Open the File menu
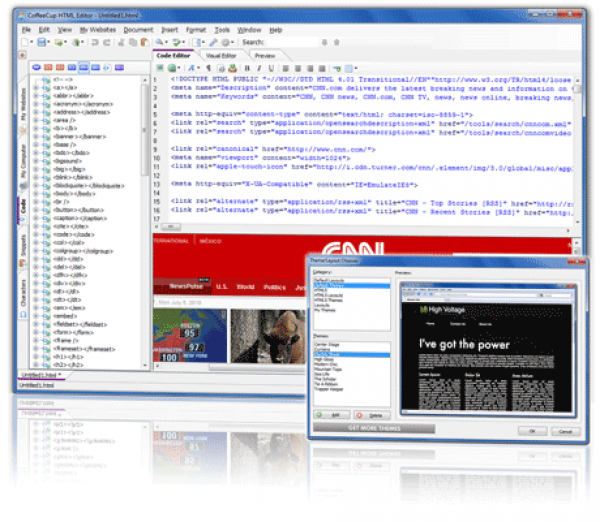 [x=26, y=30]
